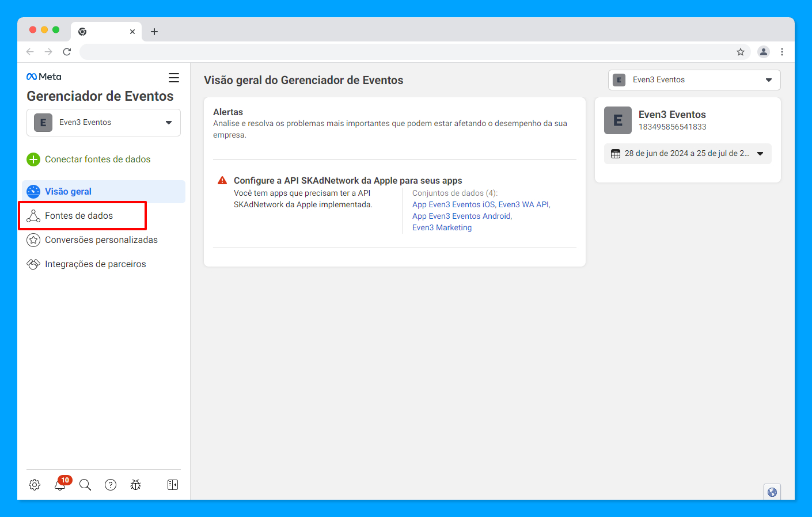
Task: Open settings gear in sidebar footer
Action: pos(35,485)
